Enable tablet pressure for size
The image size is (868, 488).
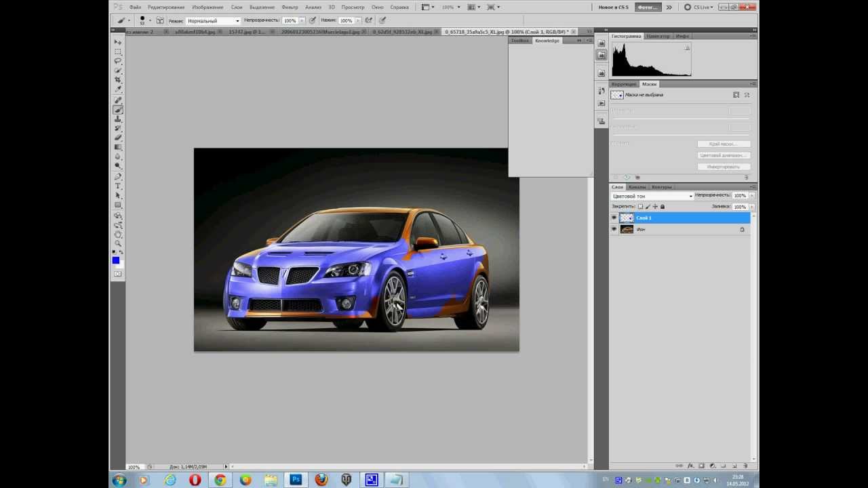click(383, 21)
